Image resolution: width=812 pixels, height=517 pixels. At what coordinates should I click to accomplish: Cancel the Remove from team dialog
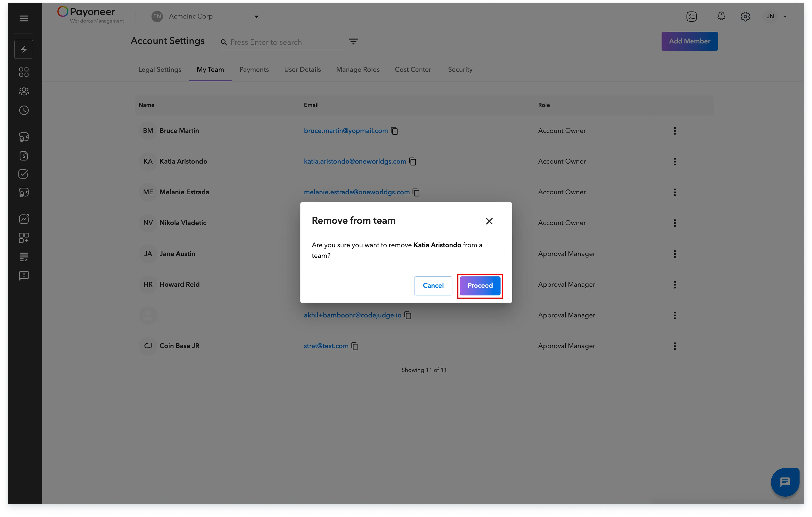pyautogui.click(x=433, y=286)
